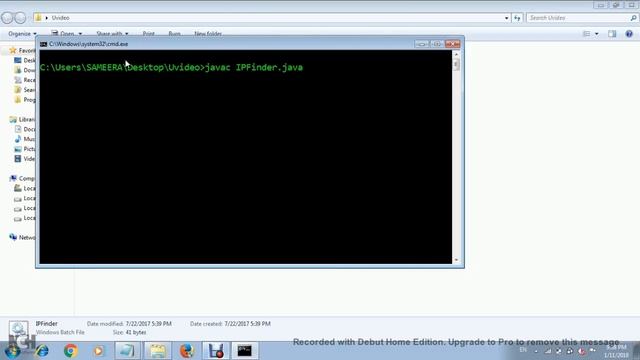This screenshot has height=360, width=640.
Task: Open the Music library
Action: click(24, 139)
